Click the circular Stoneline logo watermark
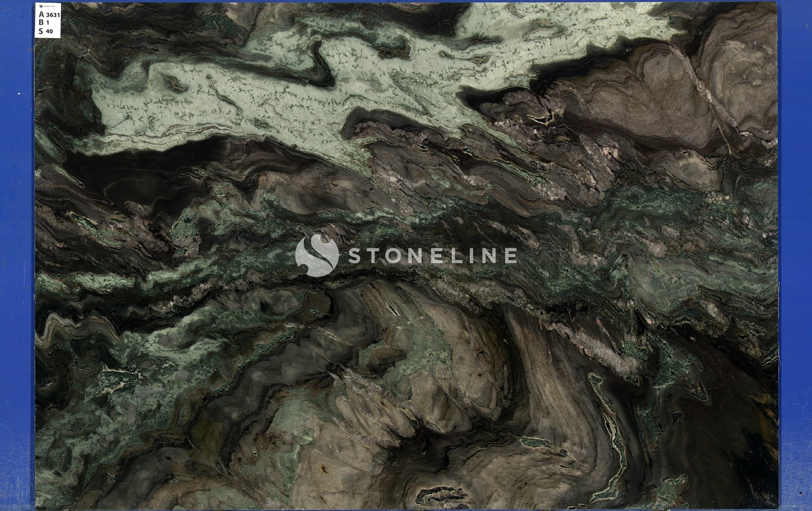 [x=316, y=255]
